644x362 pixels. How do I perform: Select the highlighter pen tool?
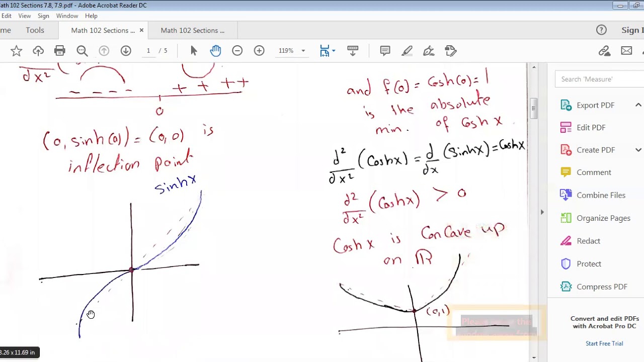(407, 51)
